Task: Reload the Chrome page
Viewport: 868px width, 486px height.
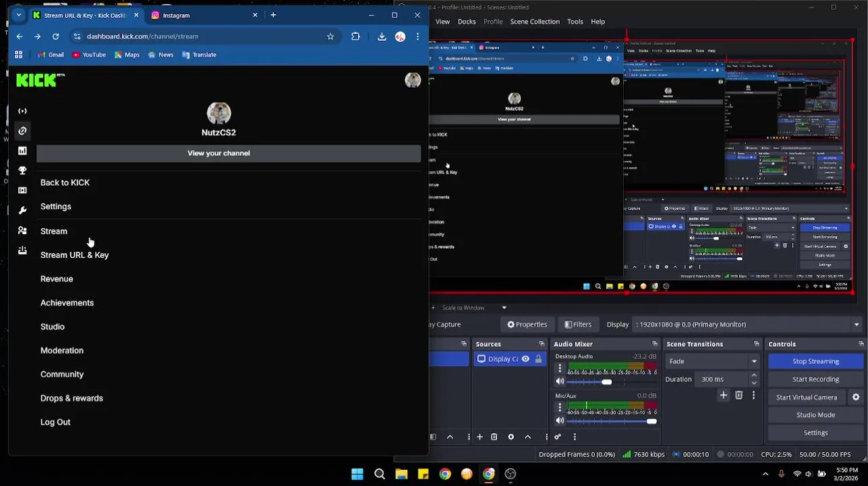Action: pyautogui.click(x=55, y=36)
